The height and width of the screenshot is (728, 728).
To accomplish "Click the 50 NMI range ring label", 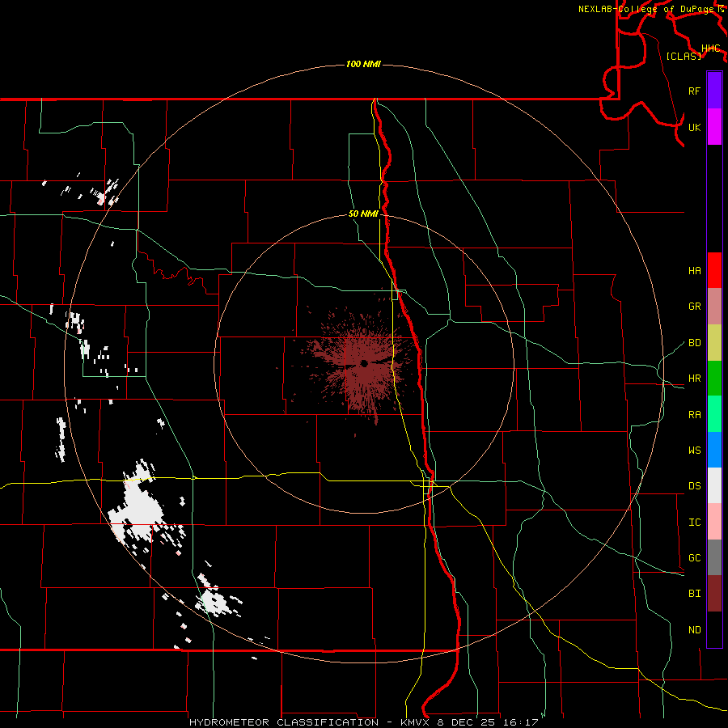I will 363,214.
